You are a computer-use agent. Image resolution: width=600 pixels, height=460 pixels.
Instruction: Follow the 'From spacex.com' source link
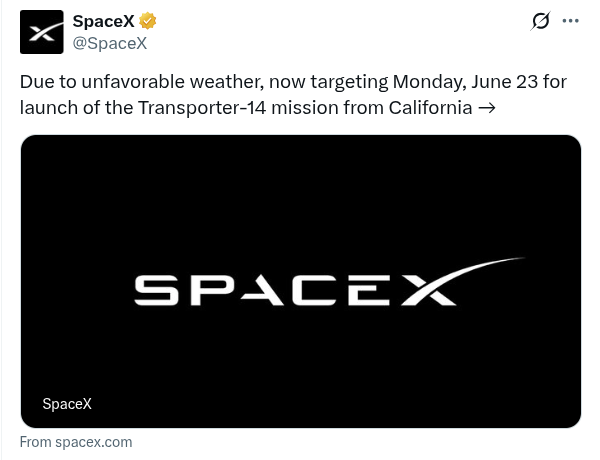coord(76,442)
